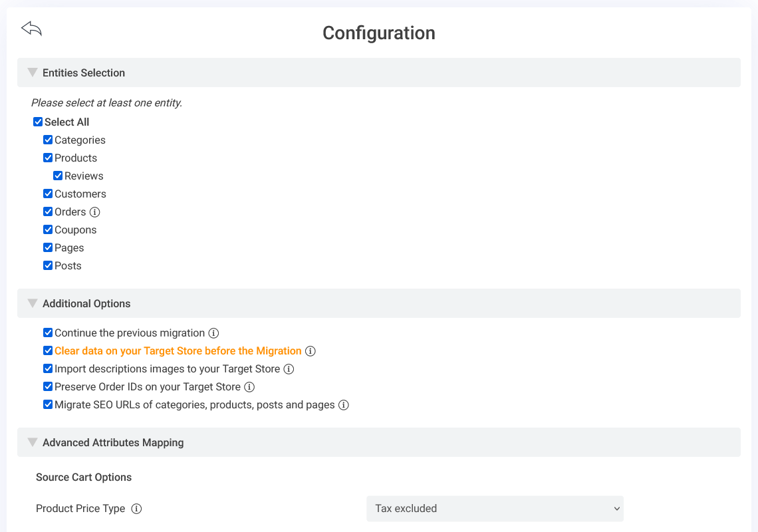758x532 pixels.
Task: Click the Reviews label text
Action: pyautogui.click(x=84, y=176)
